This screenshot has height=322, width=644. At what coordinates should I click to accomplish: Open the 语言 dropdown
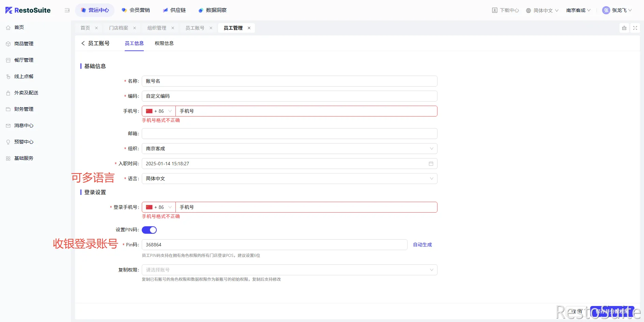coord(290,179)
